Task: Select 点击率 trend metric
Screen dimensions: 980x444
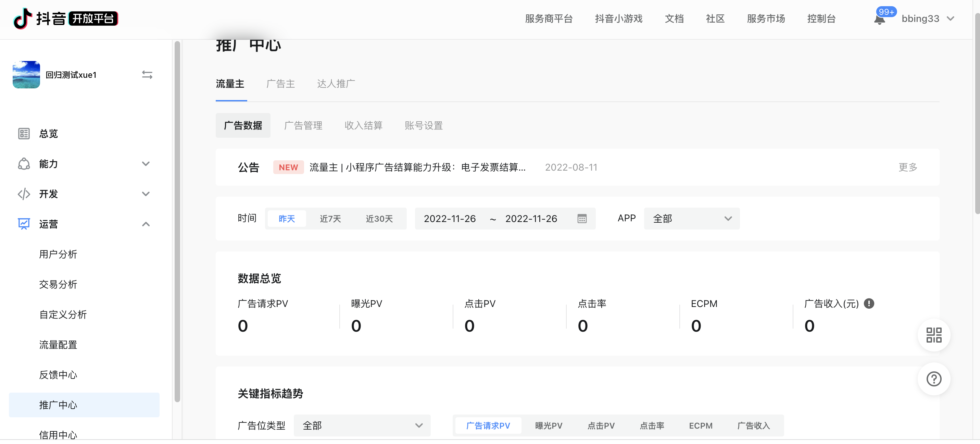Action: click(x=652, y=425)
